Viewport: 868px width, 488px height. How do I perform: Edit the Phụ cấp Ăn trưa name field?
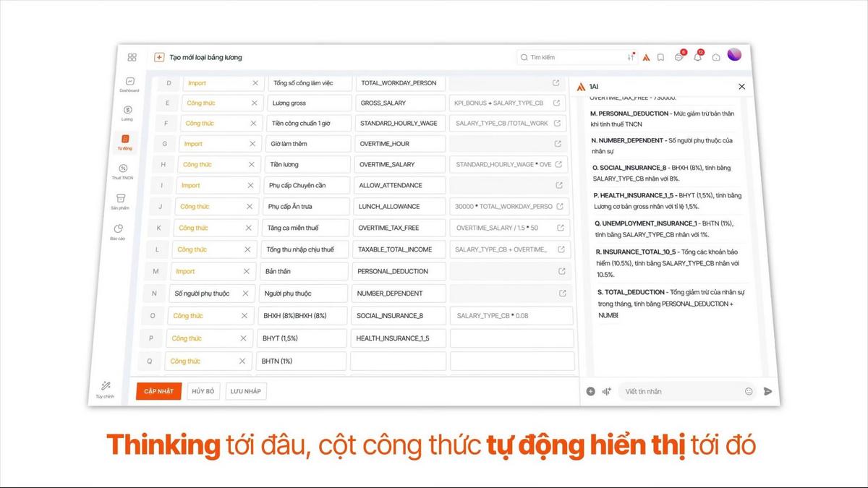(x=307, y=206)
